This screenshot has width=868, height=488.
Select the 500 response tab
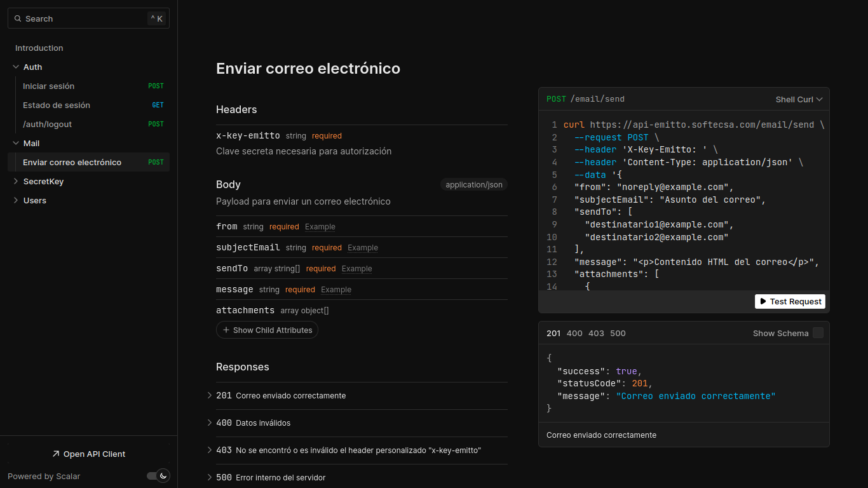(x=618, y=333)
